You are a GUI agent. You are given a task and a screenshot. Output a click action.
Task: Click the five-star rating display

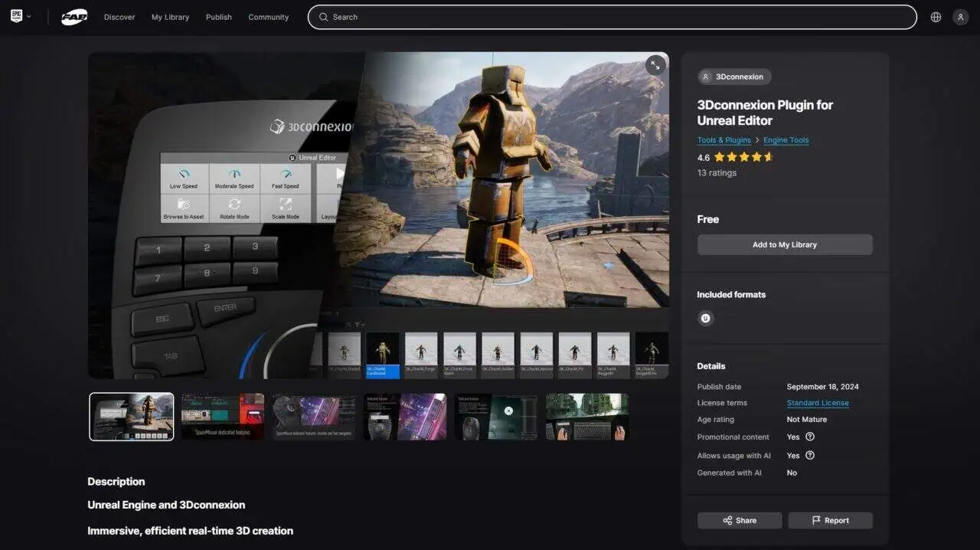(744, 157)
